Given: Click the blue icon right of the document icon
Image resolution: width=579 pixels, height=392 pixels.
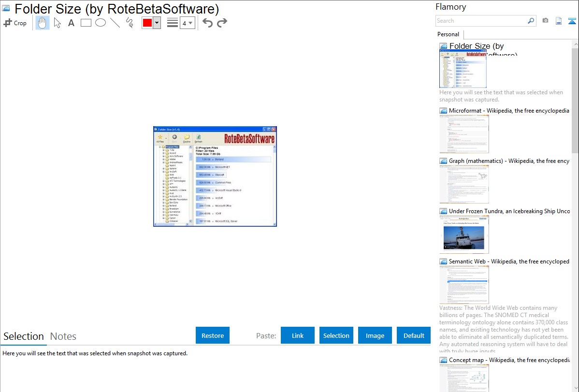Looking at the screenshot, I should coord(572,21).
